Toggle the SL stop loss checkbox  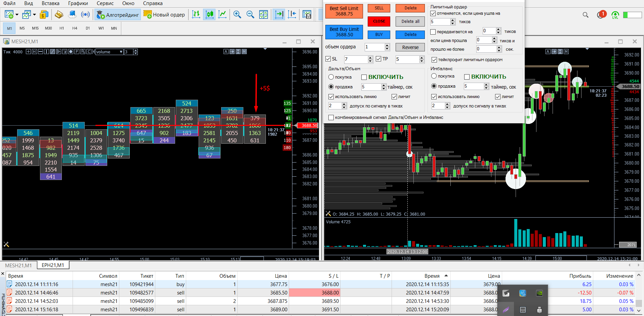[x=328, y=59]
